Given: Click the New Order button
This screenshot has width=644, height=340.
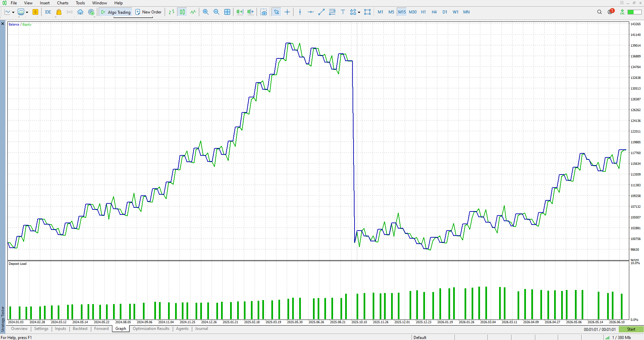Looking at the screenshot, I should point(148,12).
